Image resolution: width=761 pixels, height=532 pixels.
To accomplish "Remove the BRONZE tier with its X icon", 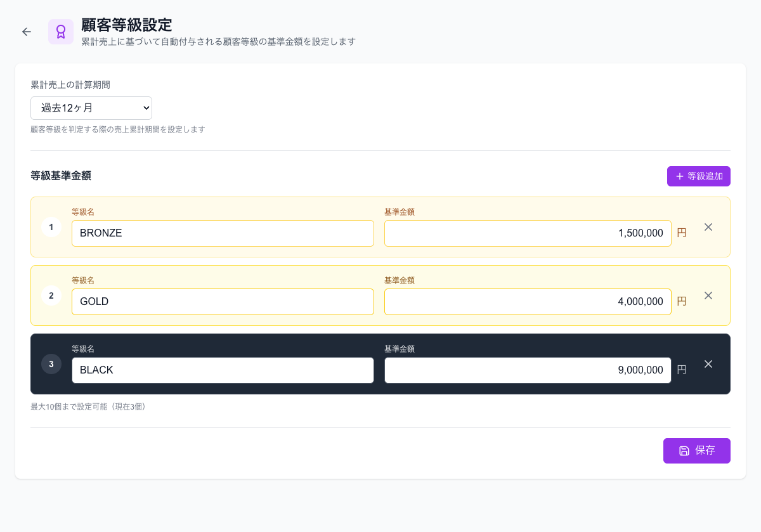I will [708, 227].
